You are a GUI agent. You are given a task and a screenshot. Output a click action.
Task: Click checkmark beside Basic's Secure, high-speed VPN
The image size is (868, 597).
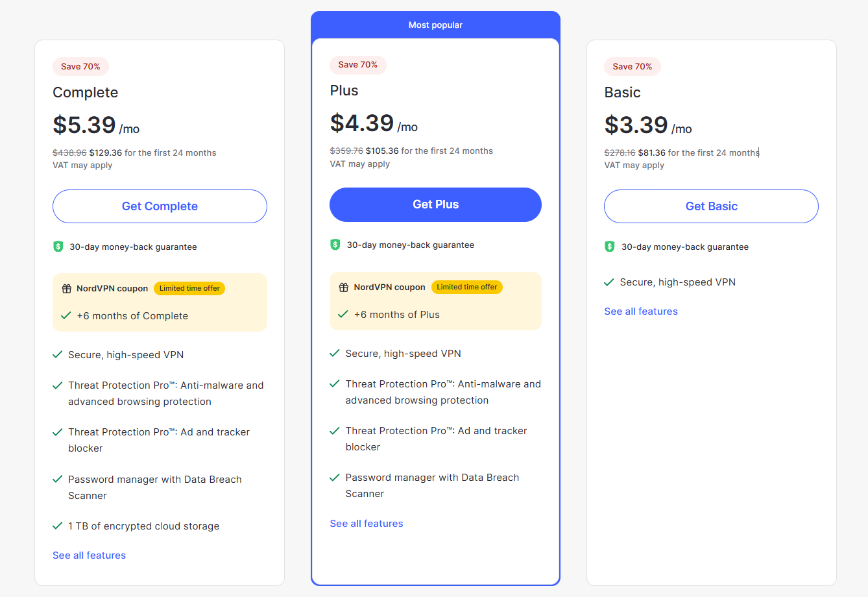(609, 282)
